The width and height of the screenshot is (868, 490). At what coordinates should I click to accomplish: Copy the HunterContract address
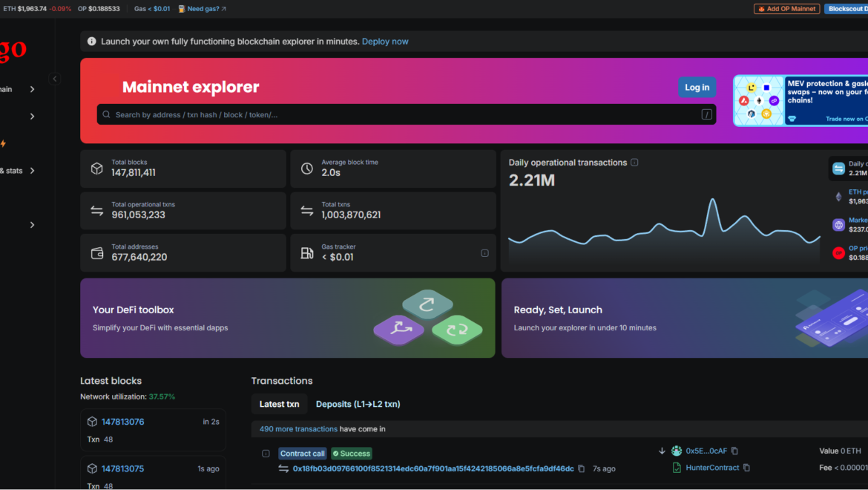click(x=747, y=468)
